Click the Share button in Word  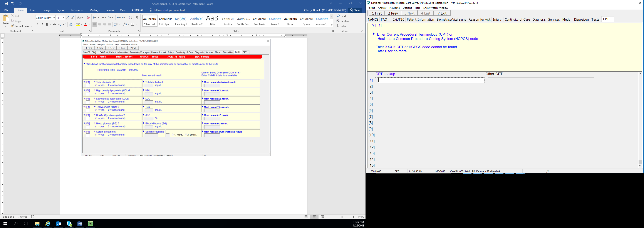[x=355, y=10]
